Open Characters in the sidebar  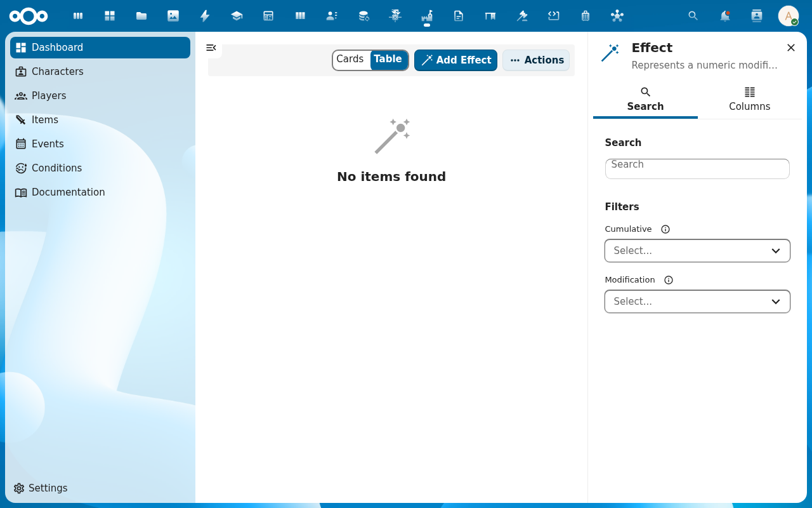tap(100, 72)
